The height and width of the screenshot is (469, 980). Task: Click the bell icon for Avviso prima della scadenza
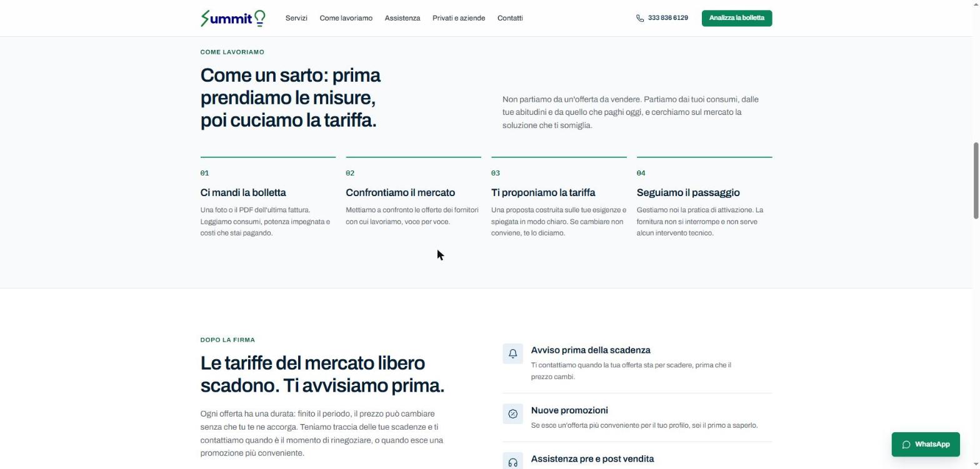click(512, 353)
